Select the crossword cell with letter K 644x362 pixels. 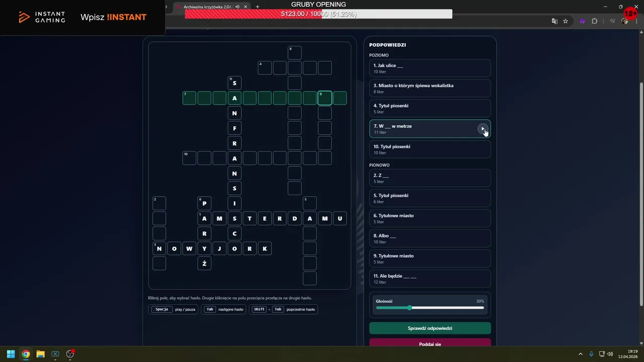[265, 248]
